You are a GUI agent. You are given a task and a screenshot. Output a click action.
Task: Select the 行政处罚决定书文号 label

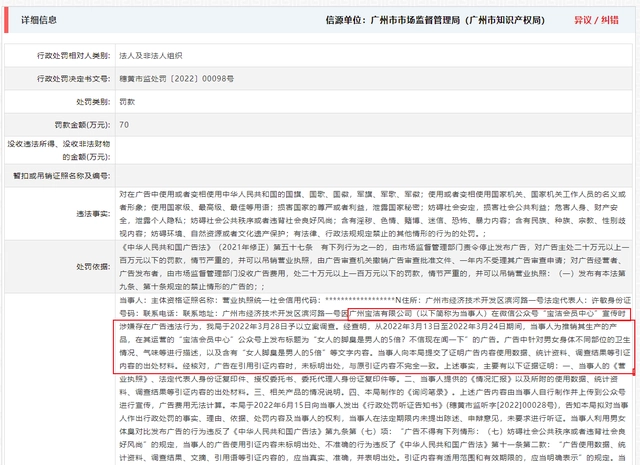73,79
